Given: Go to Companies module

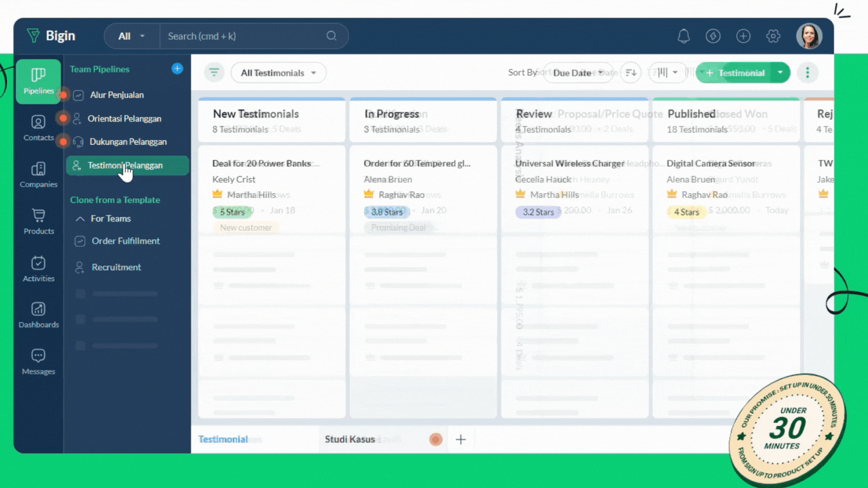Looking at the screenshot, I should coord(38,175).
